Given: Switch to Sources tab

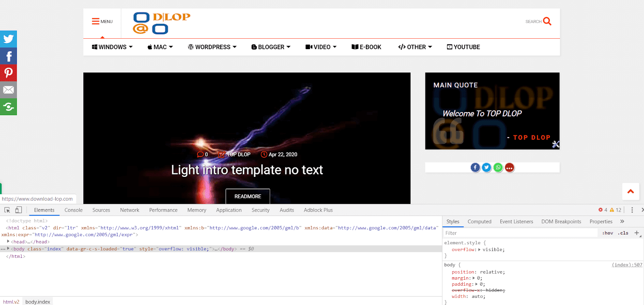Looking at the screenshot, I should (101, 210).
